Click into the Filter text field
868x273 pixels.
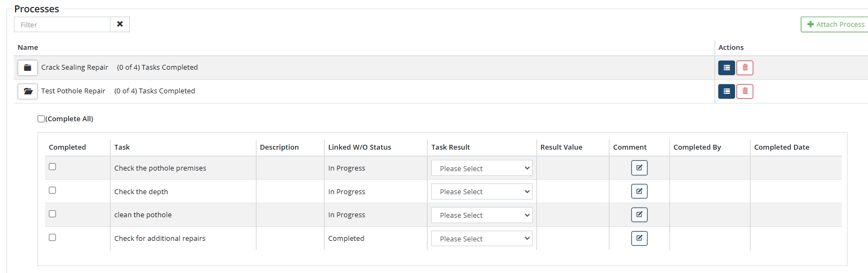tap(62, 25)
